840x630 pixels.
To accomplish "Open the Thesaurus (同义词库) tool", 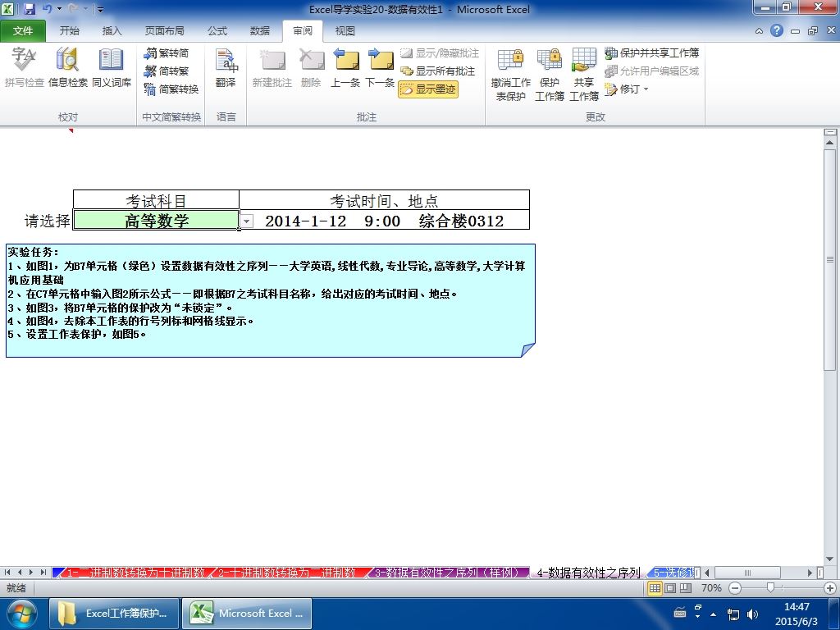I will tap(112, 67).
